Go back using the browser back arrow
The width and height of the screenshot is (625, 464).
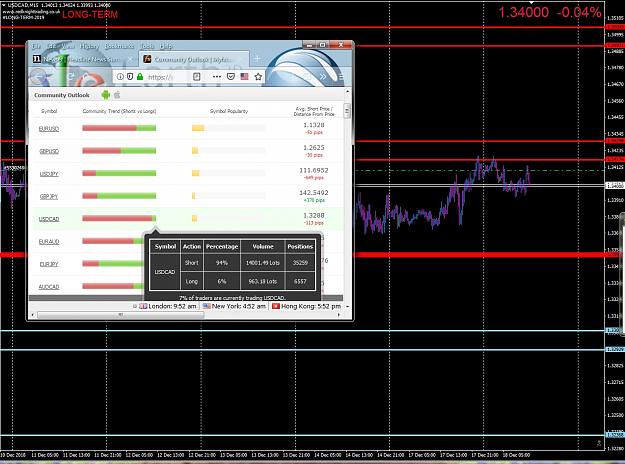coord(39,77)
